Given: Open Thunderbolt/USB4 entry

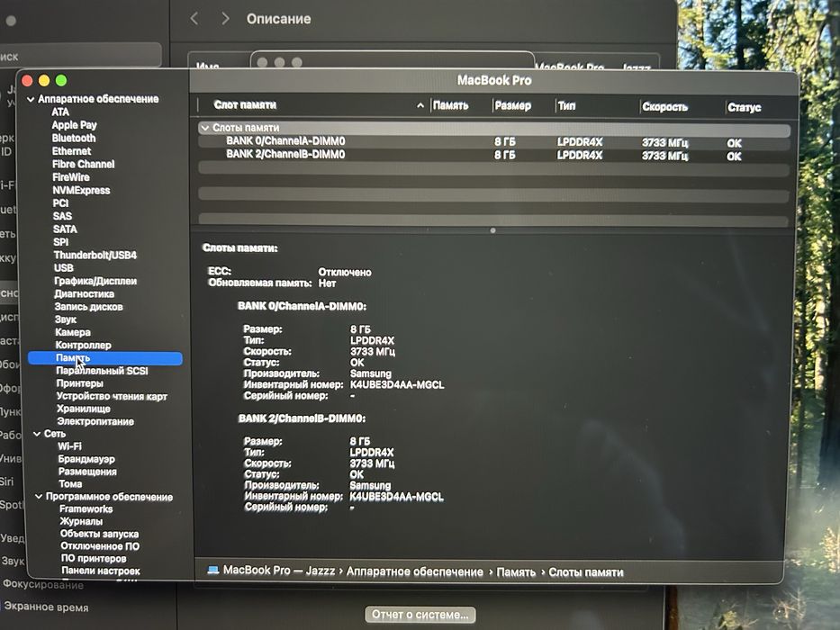Looking at the screenshot, I should coord(95,255).
